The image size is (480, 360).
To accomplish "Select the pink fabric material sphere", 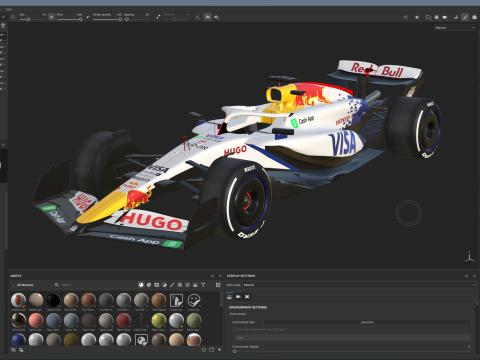I will point(36,321).
